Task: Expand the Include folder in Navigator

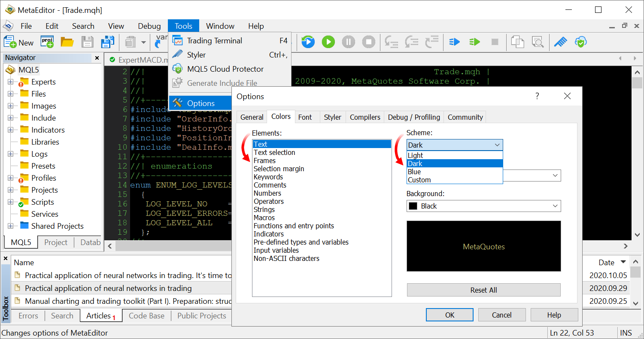Action: pyautogui.click(x=10, y=118)
